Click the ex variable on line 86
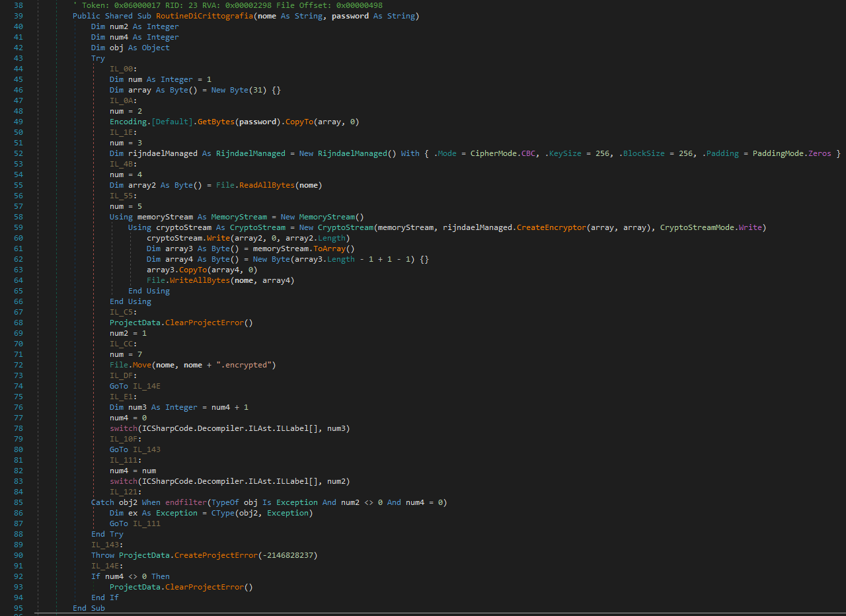846x616 pixels. (133, 513)
